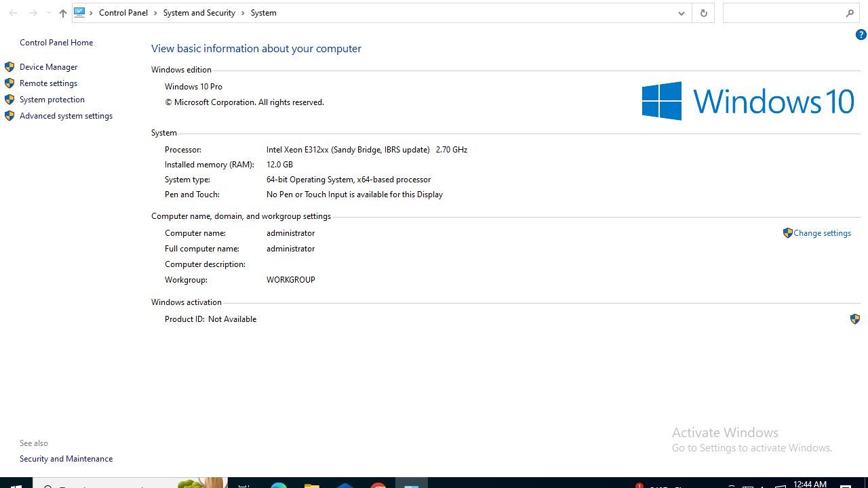
Task: Open Device Manager link
Action: click(x=48, y=67)
